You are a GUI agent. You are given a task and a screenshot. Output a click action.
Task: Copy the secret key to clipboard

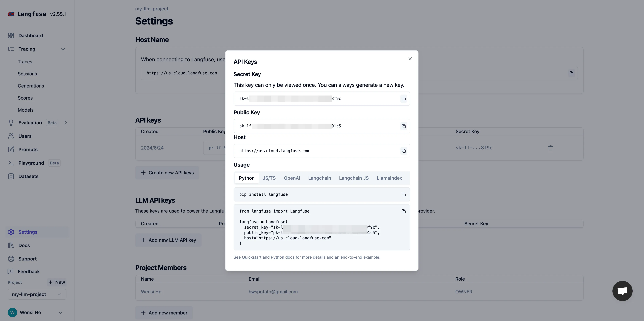[404, 99]
